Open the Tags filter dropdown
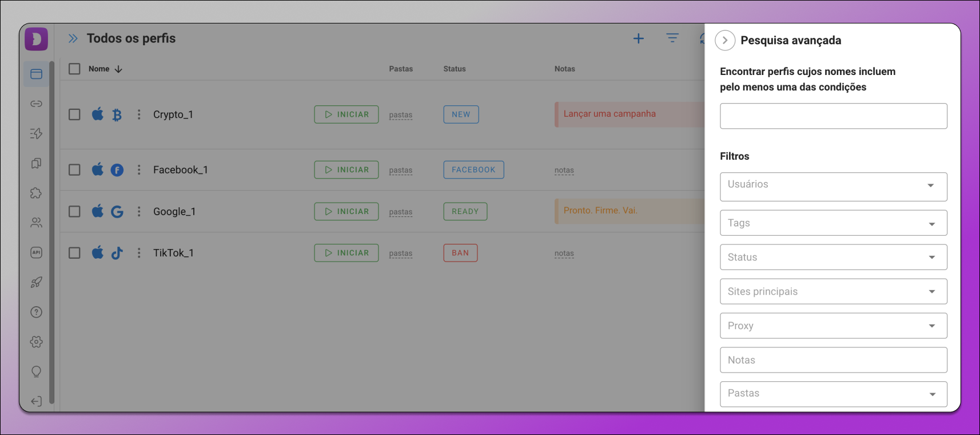 click(x=834, y=223)
